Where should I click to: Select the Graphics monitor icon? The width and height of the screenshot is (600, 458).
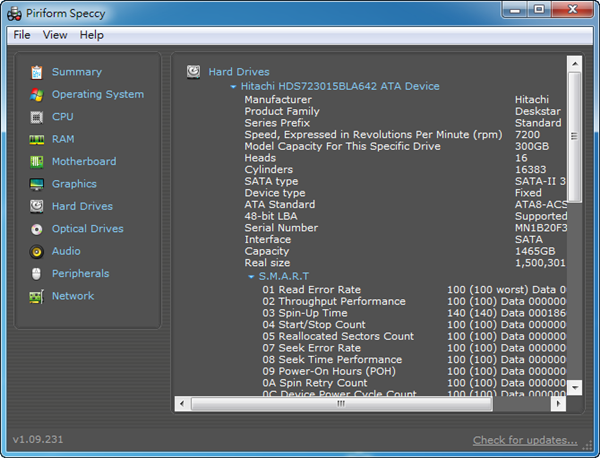point(37,184)
